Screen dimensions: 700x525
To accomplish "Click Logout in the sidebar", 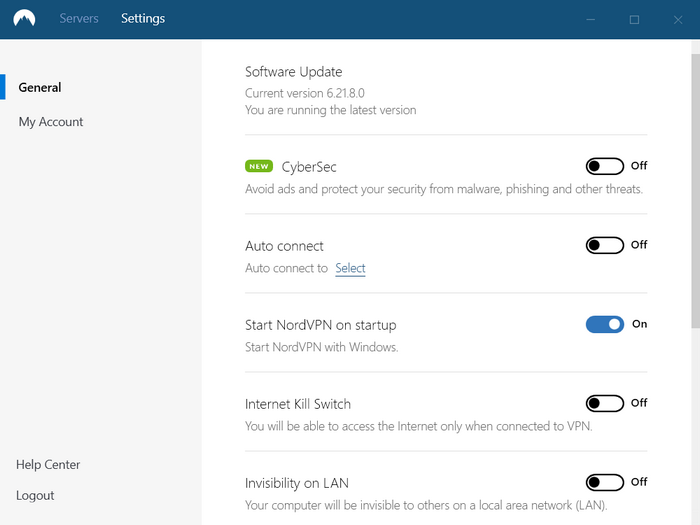I will [x=35, y=496].
